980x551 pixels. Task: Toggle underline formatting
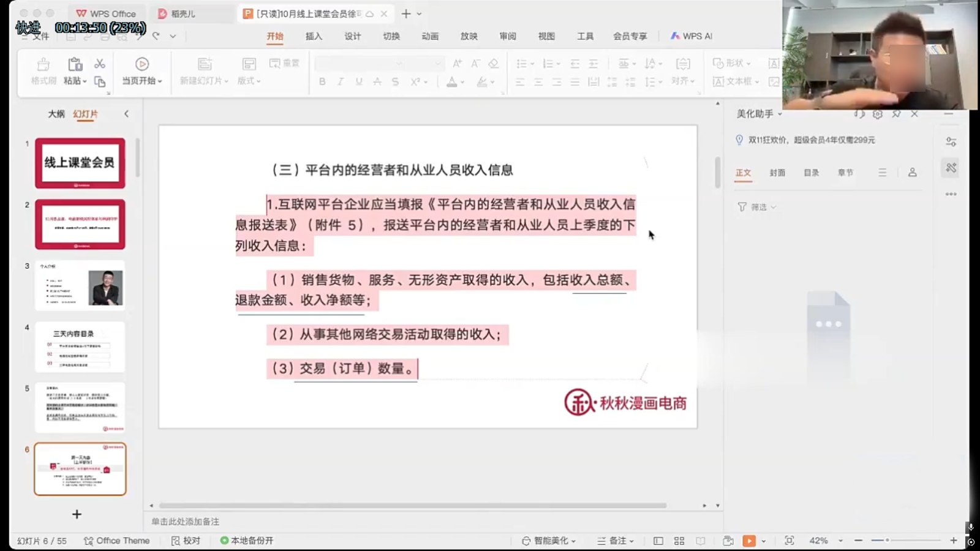tap(359, 81)
